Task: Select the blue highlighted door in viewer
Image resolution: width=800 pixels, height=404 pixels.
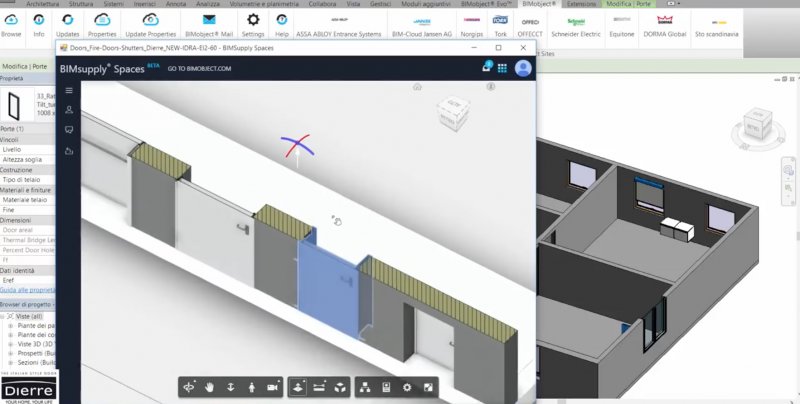Action: pos(329,288)
